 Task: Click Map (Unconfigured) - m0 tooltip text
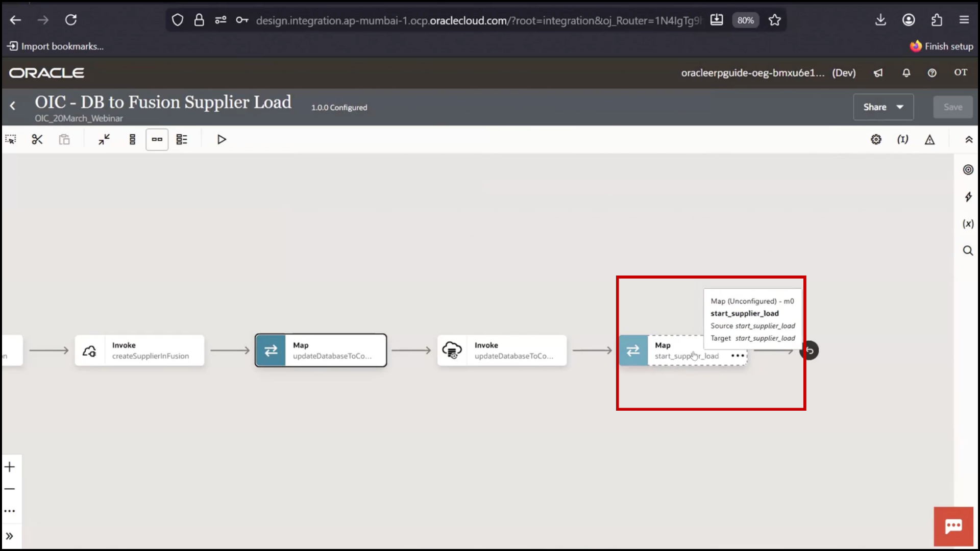(x=752, y=302)
